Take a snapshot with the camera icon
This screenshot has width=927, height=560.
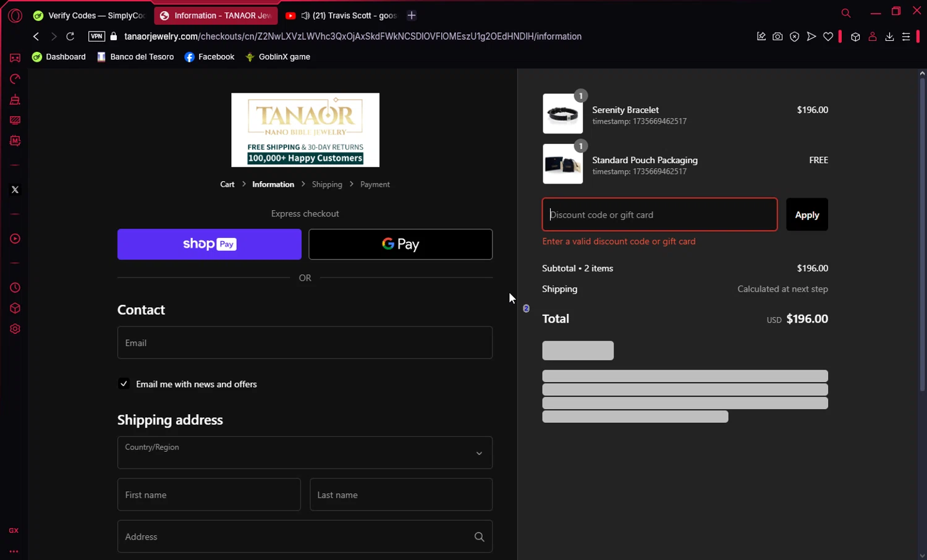click(777, 36)
